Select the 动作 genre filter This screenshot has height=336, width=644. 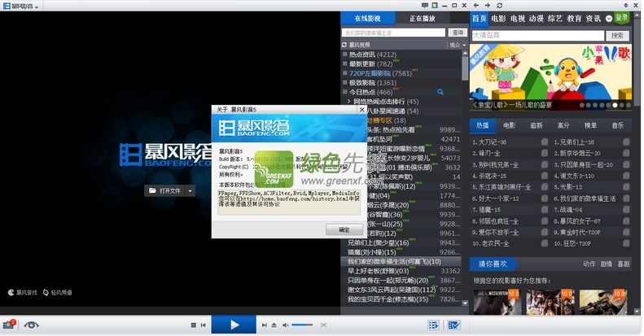pyautogui.click(x=589, y=264)
